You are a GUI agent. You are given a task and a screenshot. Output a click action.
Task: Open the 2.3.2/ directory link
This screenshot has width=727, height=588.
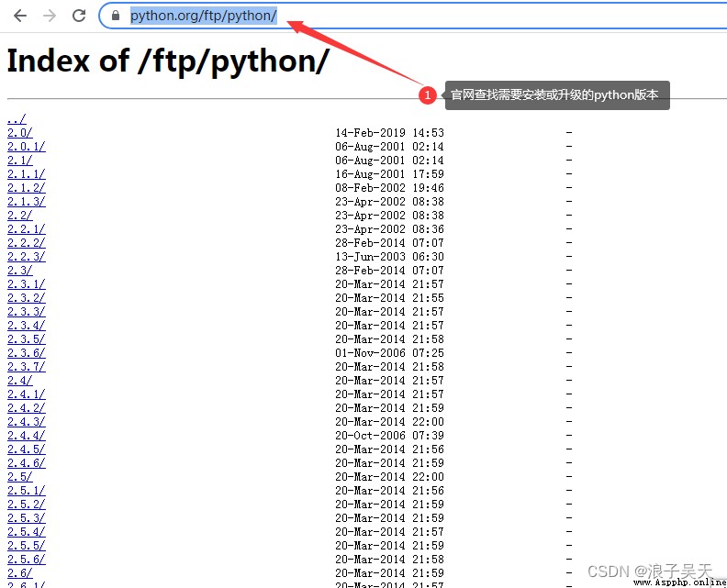pyautogui.click(x=27, y=298)
